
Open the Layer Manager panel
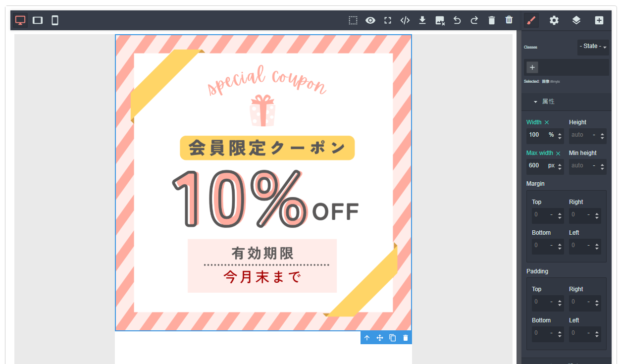click(x=576, y=20)
